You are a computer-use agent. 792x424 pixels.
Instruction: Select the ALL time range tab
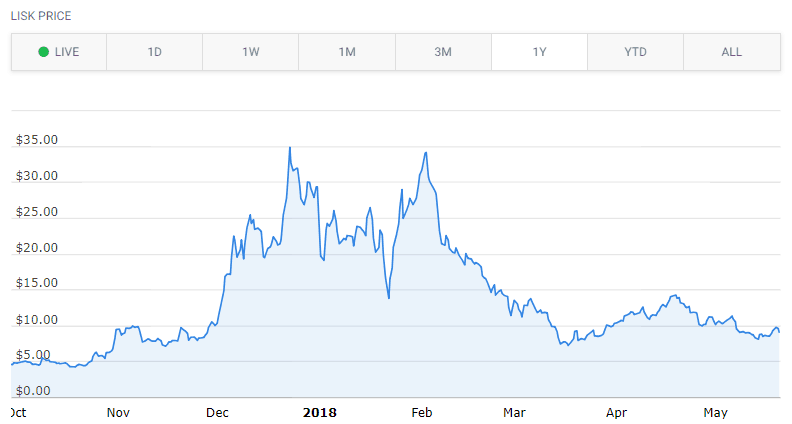pyautogui.click(x=732, y=52)
